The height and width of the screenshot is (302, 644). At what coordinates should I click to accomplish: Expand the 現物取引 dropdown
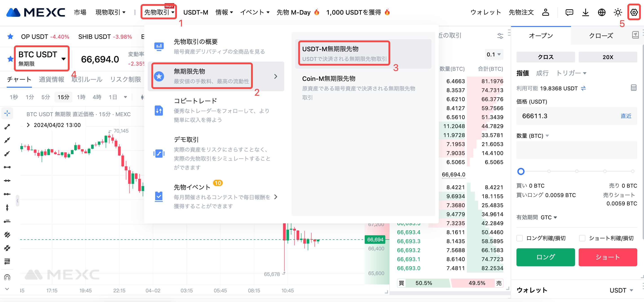point(110,12)
